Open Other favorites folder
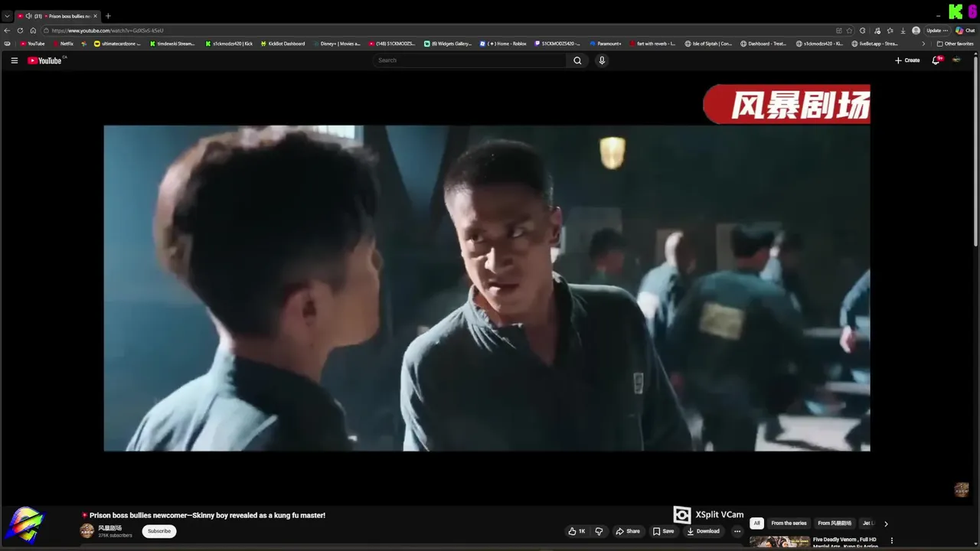This screenshot has height=551, width=980. coord(955,44)
